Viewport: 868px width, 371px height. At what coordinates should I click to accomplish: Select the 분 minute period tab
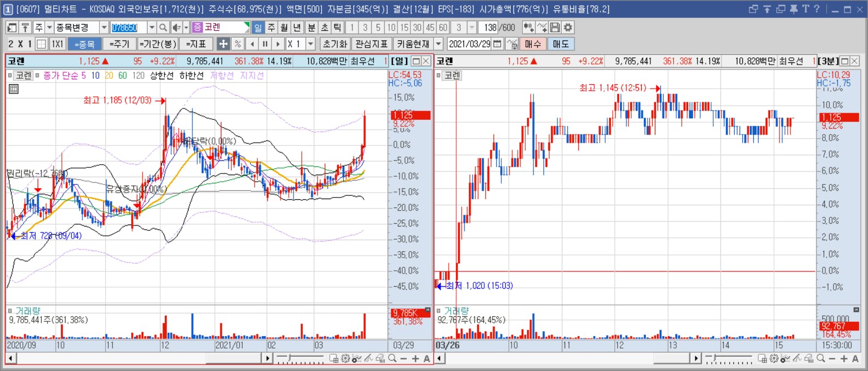pos(312,27)
